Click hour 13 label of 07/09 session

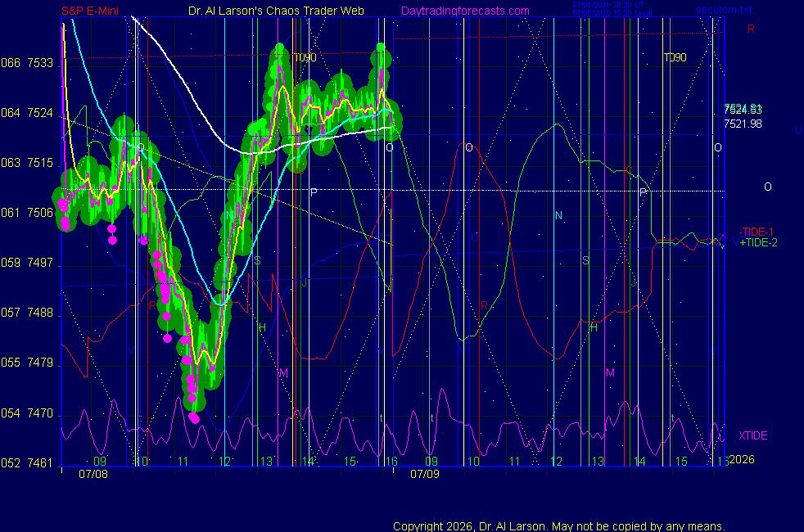tap(598, 462)
